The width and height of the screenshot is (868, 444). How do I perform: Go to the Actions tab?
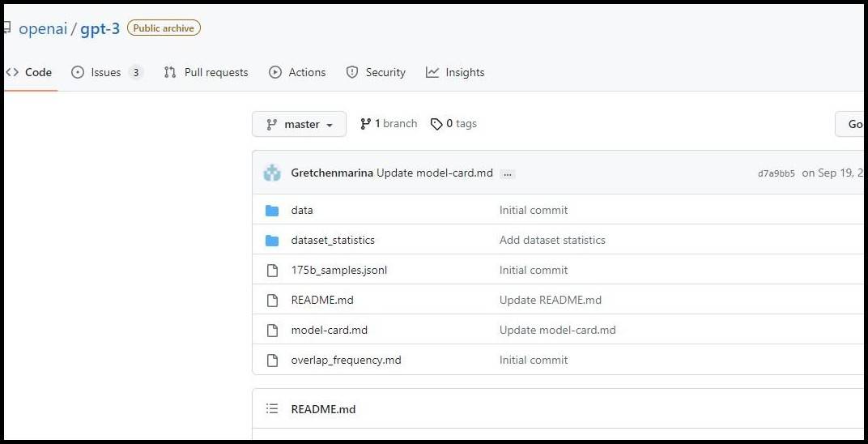pos(297,73)
